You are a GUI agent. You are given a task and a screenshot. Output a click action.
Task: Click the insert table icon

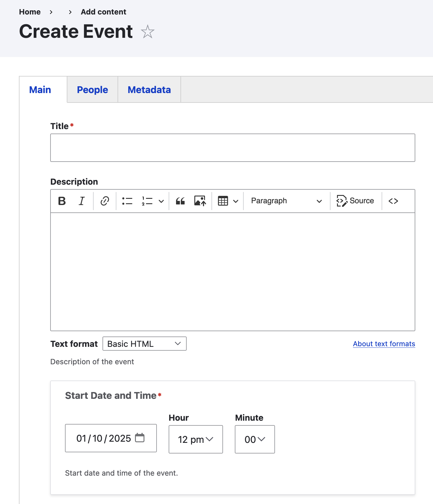[223, 201]
